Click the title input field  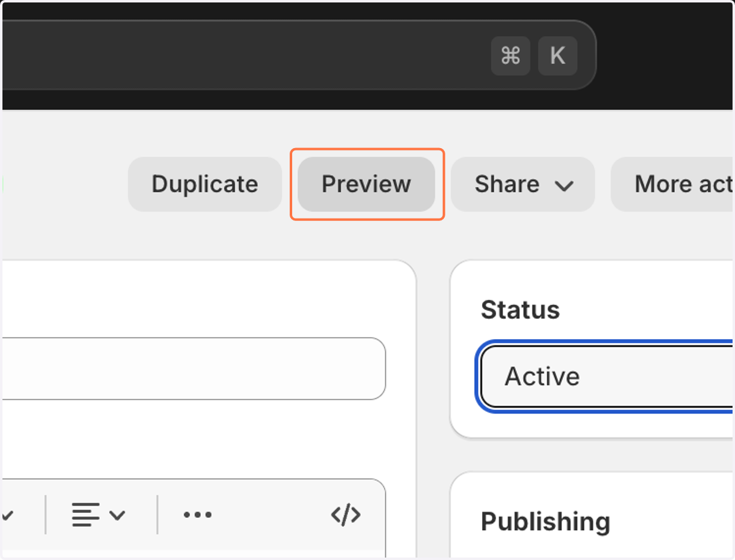pyautogui.click(x=194, y=368)
